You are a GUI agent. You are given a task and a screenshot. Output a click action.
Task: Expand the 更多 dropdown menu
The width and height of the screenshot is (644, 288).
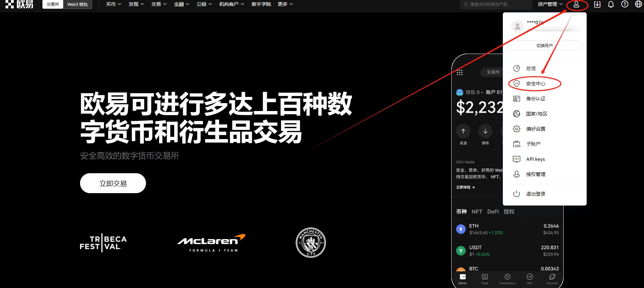pyautogui.click(x=285, y=4)
